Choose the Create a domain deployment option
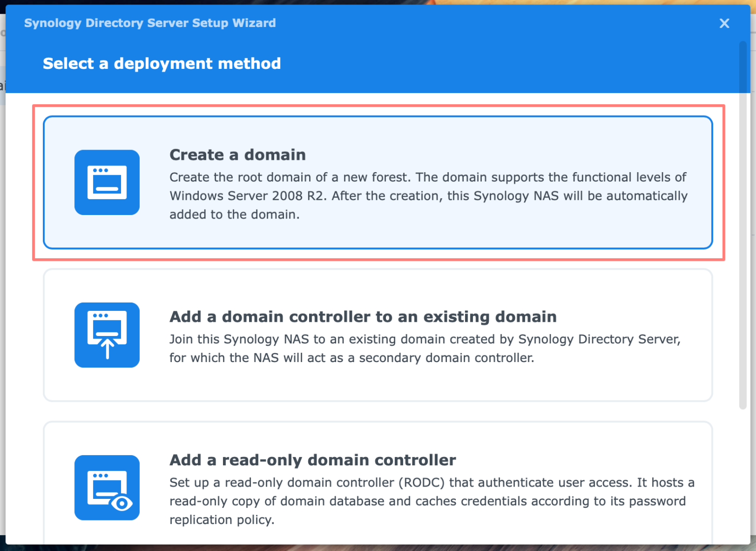This screenshot has height=551, width=756. tap(378, 183)
